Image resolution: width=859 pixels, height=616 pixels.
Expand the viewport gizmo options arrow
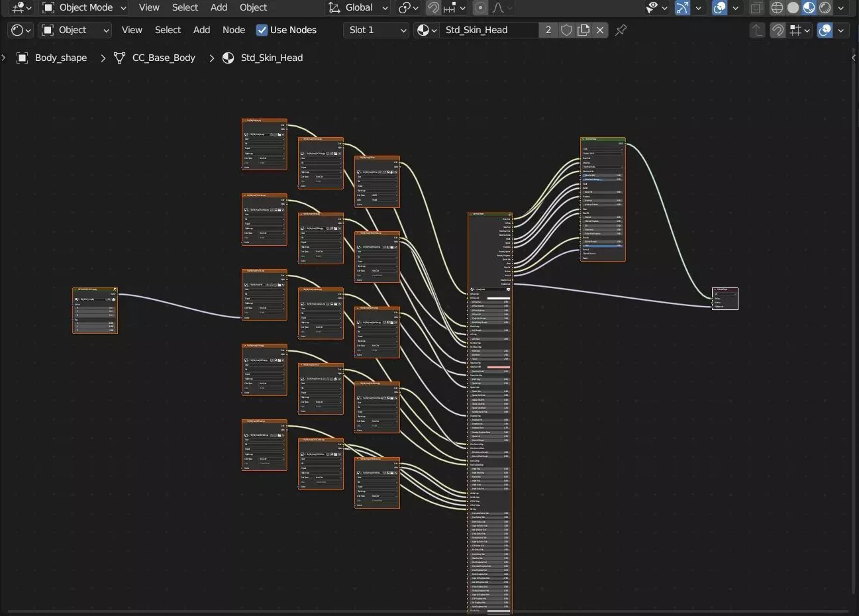pyautogui.click(x=698, y=7)
